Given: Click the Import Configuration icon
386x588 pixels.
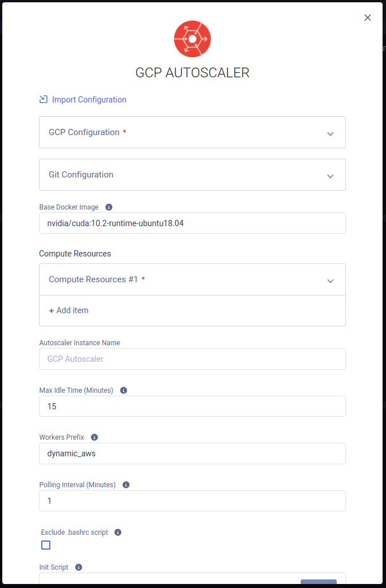Looking at the screenshot, I should pyautogui.click(x=44, y=100).
